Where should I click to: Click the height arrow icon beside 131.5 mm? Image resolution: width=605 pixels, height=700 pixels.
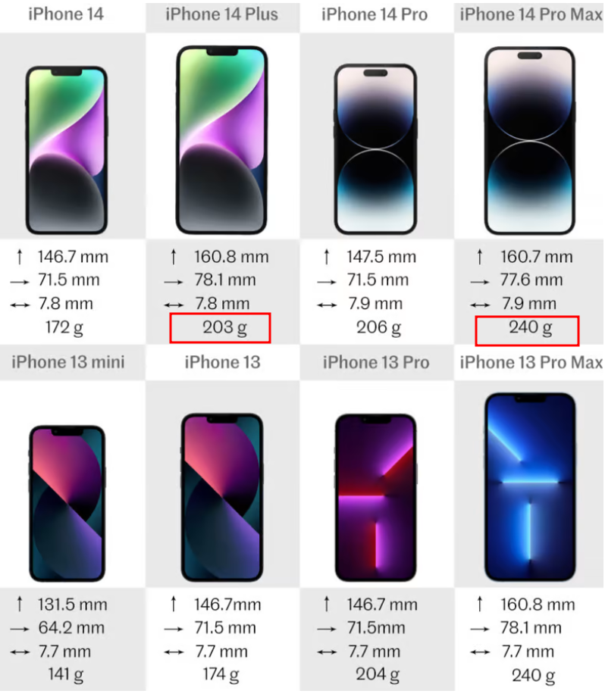click(x=19, y=604)
